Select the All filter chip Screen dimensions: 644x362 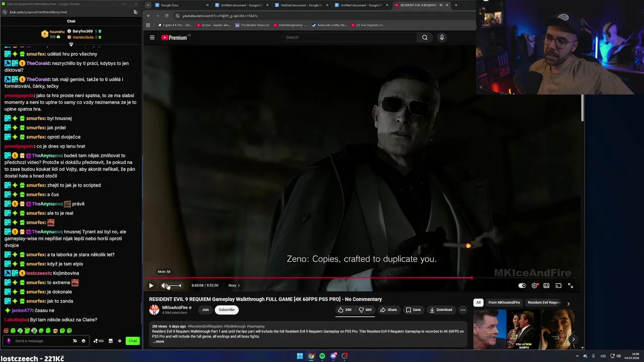coord(478,302)
